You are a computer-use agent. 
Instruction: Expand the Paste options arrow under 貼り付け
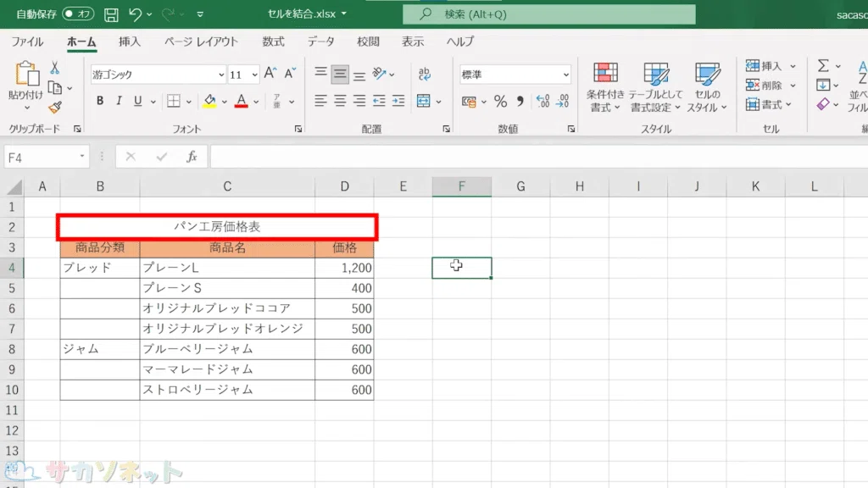click(x=26, y=108)
